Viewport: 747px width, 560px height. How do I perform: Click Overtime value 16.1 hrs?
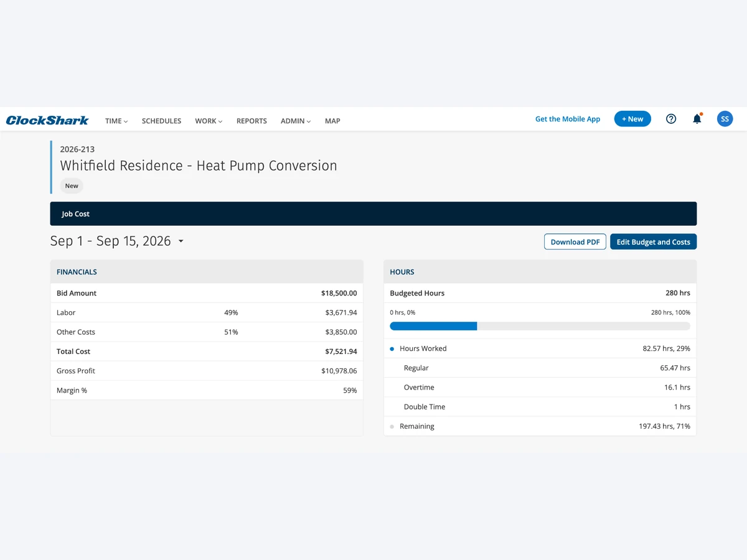pyautogui.click(x=677, y=387)
